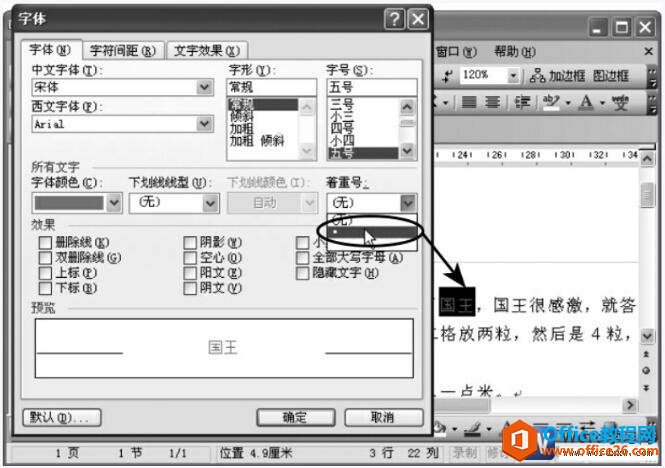
Task: Click the help question mark in Font dialog
Action: pos(394,19)
